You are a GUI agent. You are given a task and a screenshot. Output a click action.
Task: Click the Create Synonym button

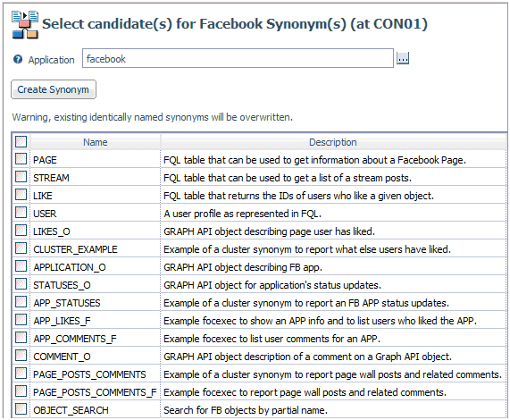click(x=54, y=89)
